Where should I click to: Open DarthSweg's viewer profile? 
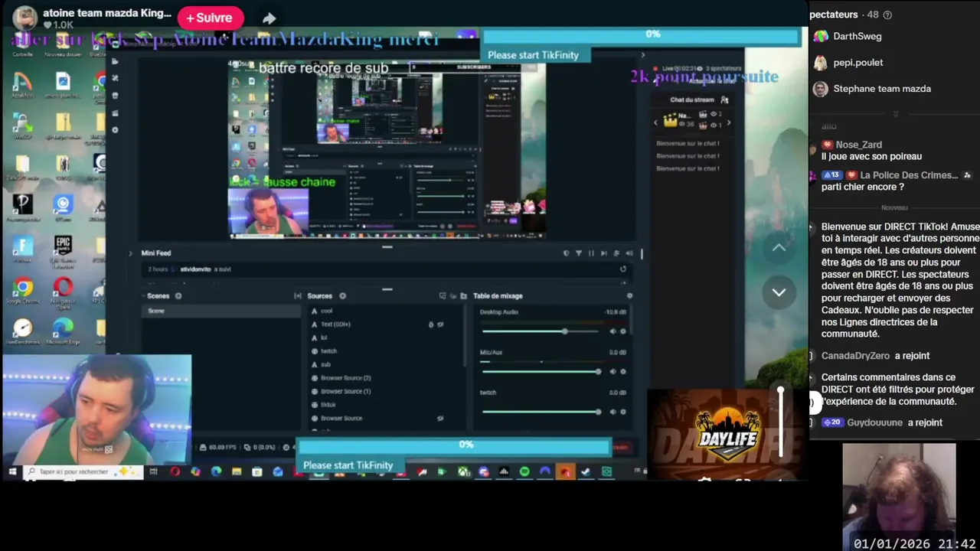coord(857,36)
